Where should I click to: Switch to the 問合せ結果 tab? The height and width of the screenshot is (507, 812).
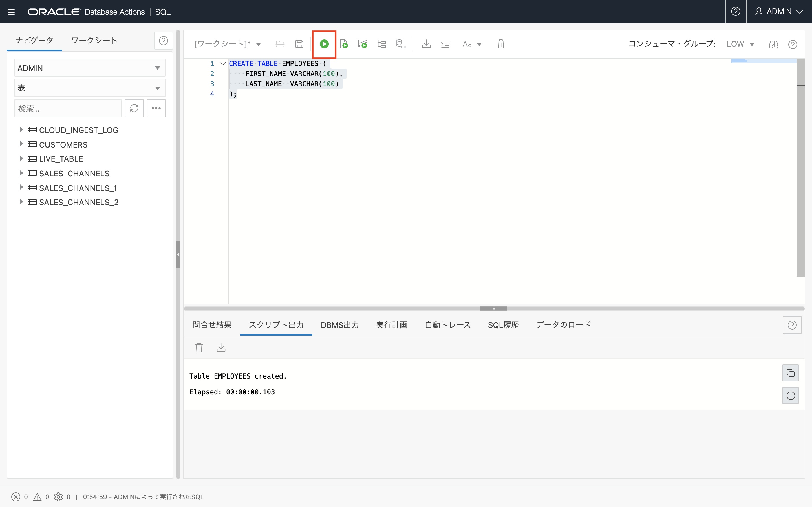[x=212, y=325]
